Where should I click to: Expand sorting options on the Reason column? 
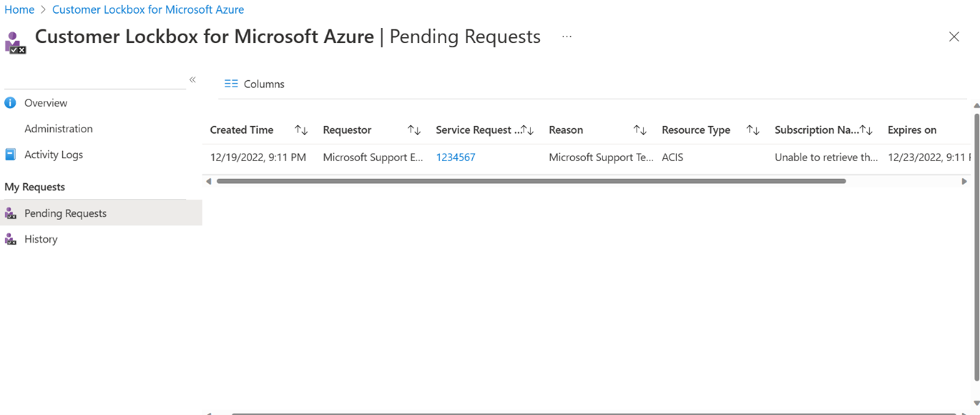point(640,129)
